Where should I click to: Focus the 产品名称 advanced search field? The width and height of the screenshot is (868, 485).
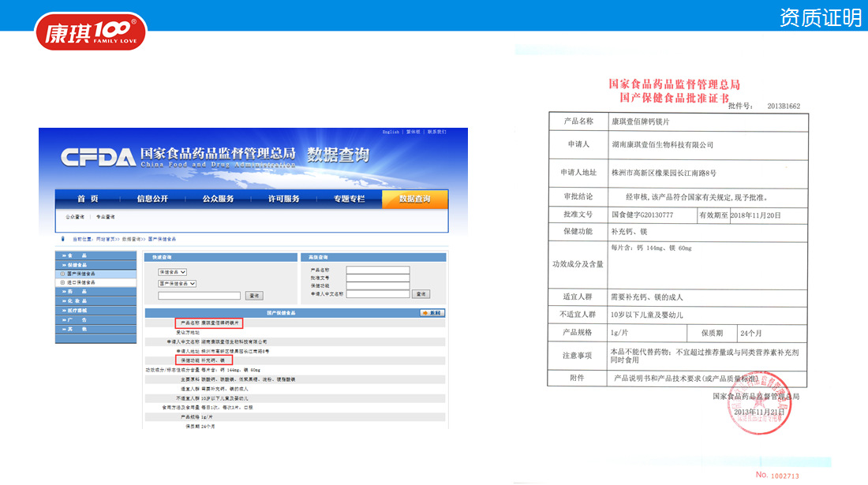[377, 270]
